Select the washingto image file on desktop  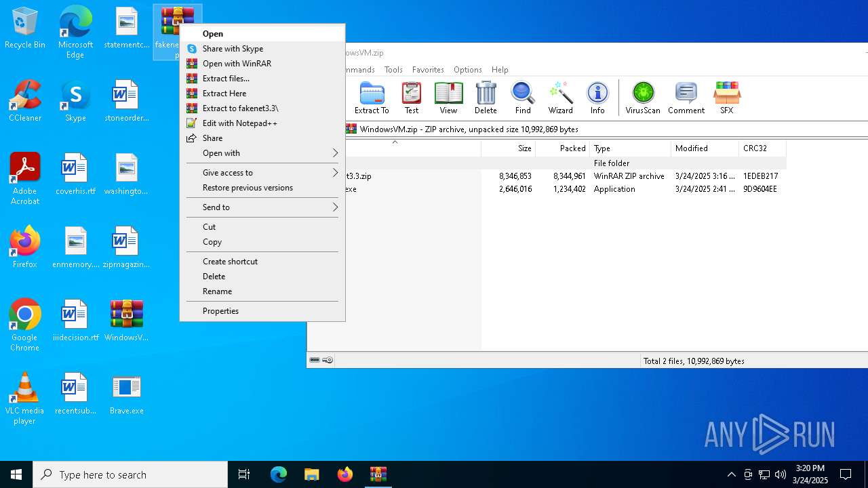[x=127, y=174]
